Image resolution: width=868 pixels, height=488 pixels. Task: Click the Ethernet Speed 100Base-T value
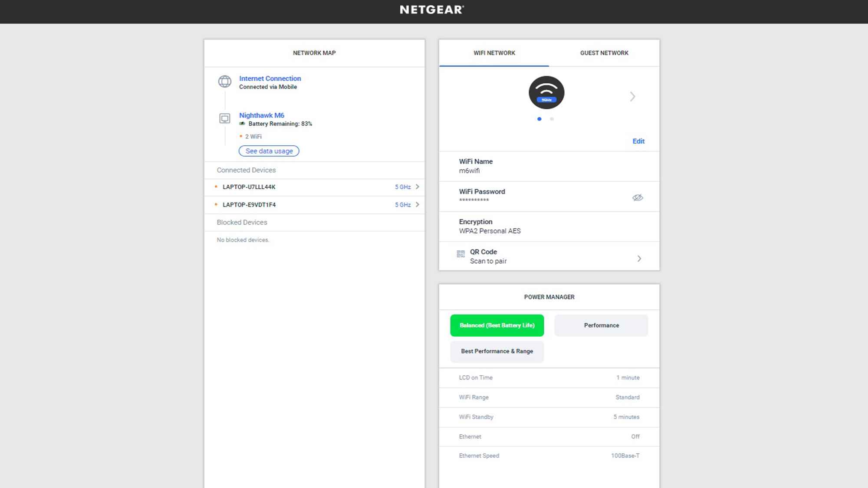625,456
